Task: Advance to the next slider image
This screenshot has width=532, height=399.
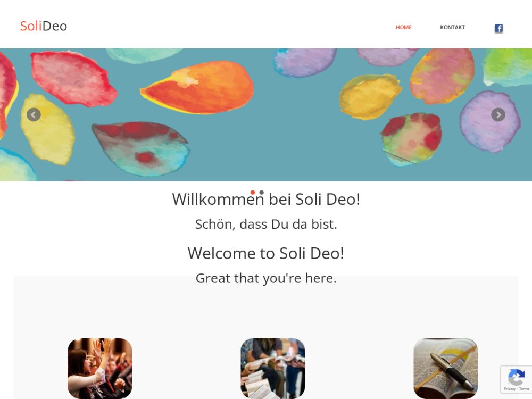Action: 498,115
